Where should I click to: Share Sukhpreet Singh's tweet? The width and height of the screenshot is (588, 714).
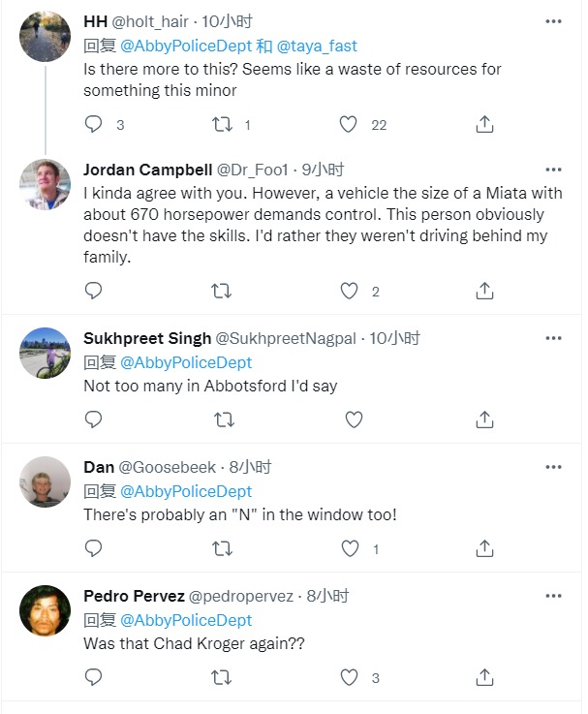tap(485, 419)
